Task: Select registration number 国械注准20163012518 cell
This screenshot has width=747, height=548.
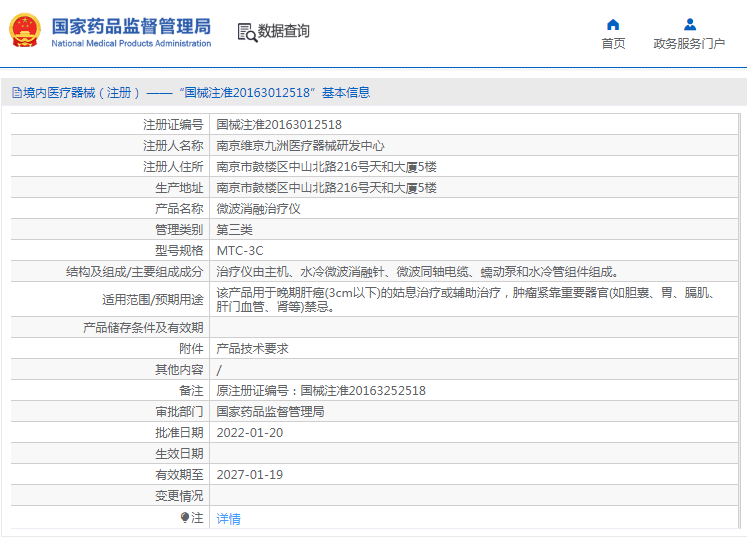Action: 279,125
